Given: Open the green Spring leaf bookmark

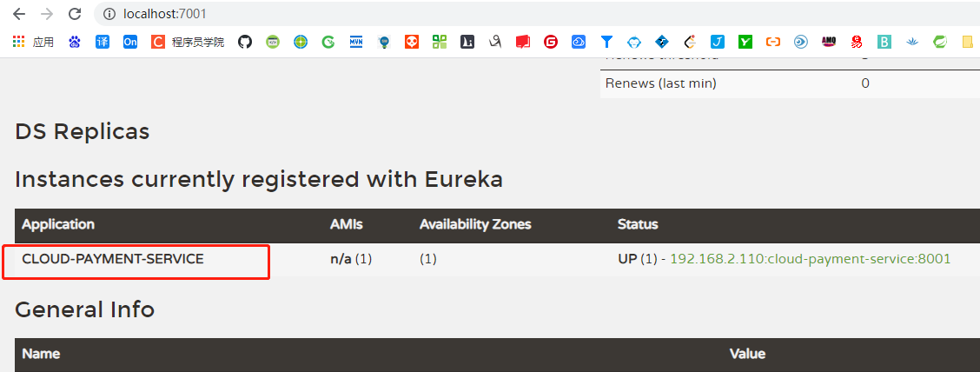Looking at the screenshot, I should pos(939,42).
